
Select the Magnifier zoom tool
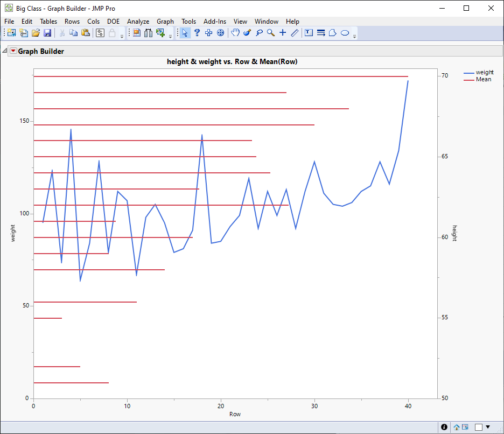click(270, 33)
